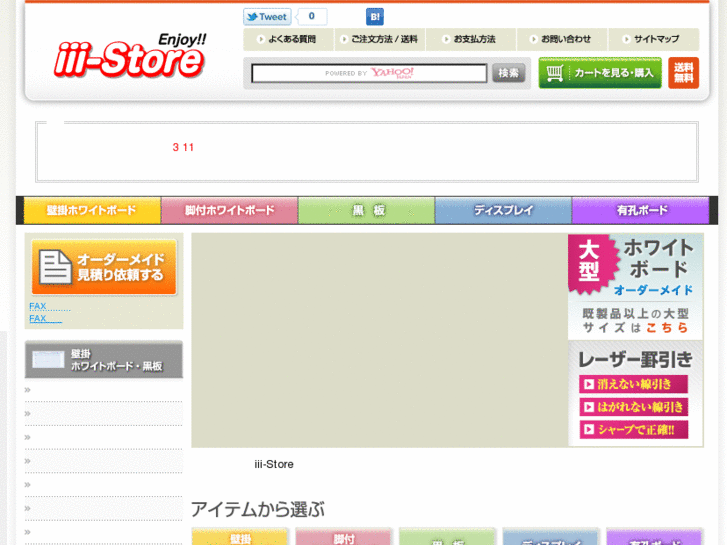Click the iii-Store text below slideshow
This screenshot has width=727, height=545.
(x=274, y=464)
